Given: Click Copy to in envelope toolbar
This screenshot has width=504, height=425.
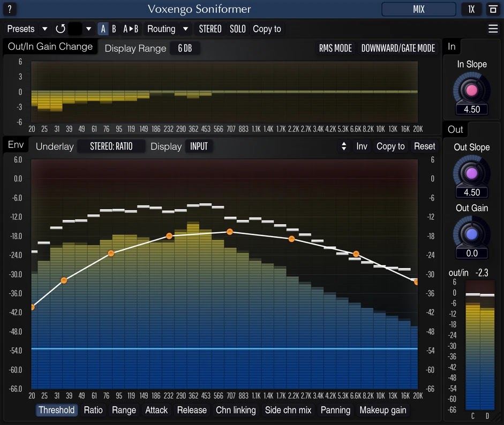Looking at the screenshot, I should point(390,146).
